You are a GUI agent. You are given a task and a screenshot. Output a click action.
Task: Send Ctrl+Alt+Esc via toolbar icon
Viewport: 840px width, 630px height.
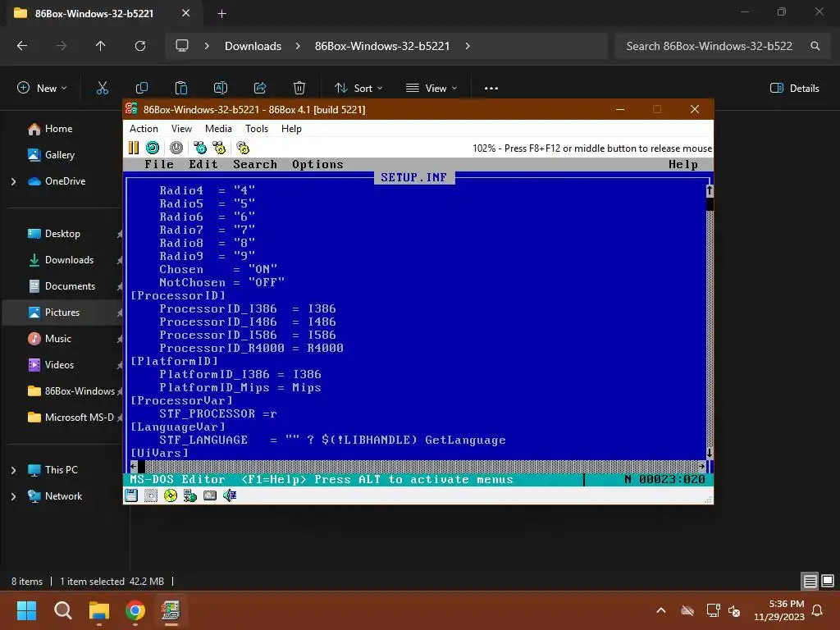click(219, 148)
